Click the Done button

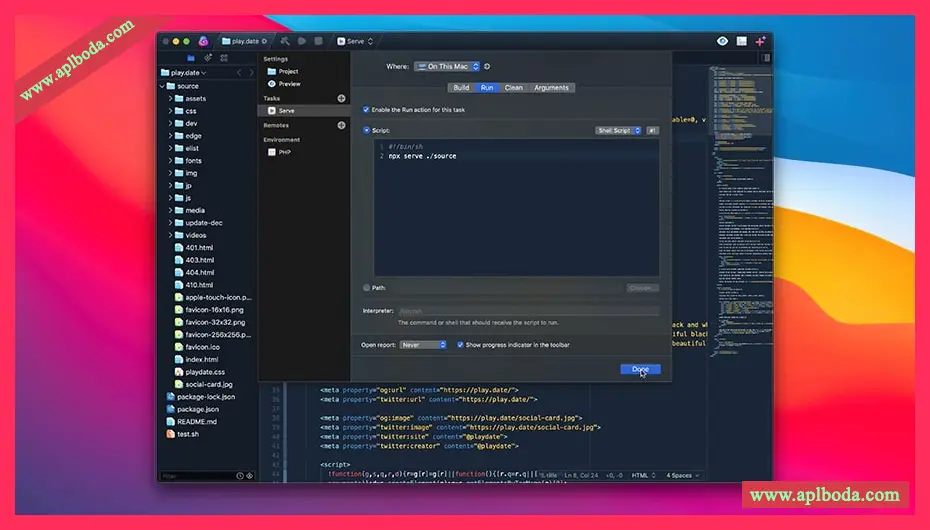[x=640, y=369]
